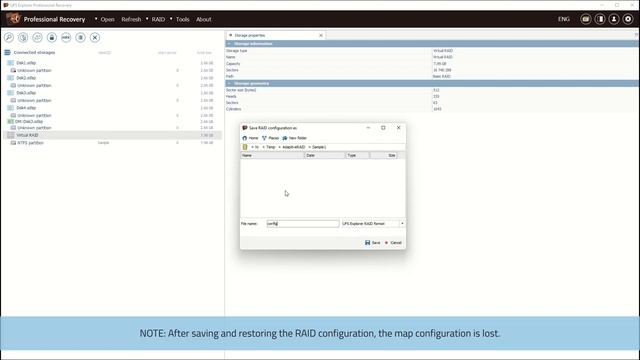Click the magnifier search toolbar icon
The width and height of the screenshot is (640, 360).
pos(9,38)
